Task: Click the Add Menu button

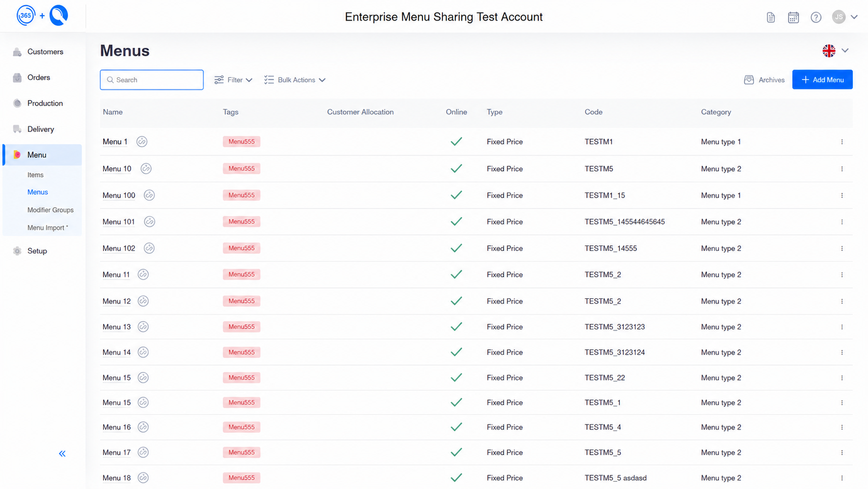Action: [822, 80]
